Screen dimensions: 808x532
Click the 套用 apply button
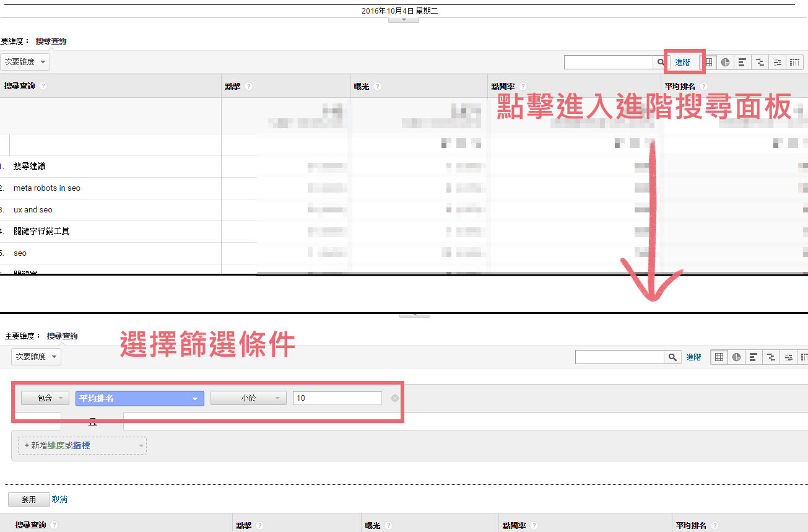click(28, 499)
